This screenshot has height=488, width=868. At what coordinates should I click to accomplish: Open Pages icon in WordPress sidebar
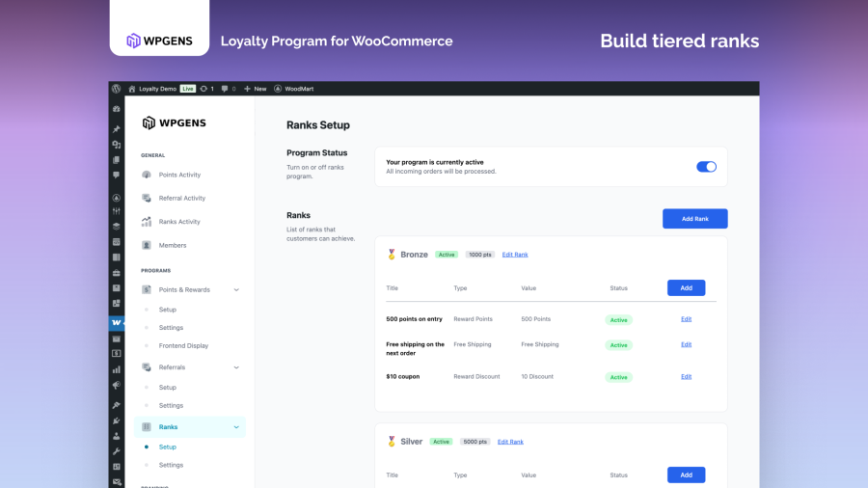pyautogui.click(x=117, y=160)
